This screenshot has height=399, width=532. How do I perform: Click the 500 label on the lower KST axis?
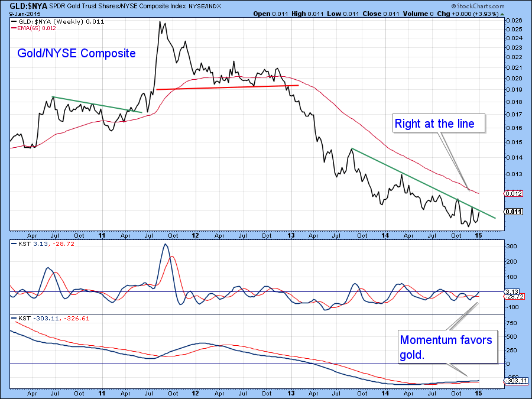coord(512,337)
